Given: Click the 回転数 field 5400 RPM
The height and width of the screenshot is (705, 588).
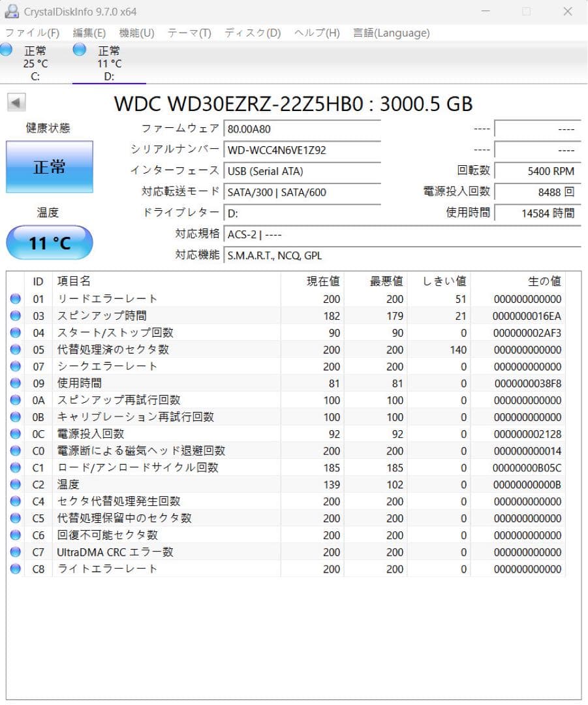Looking at the screenshot, I should [x=538, y=171].
